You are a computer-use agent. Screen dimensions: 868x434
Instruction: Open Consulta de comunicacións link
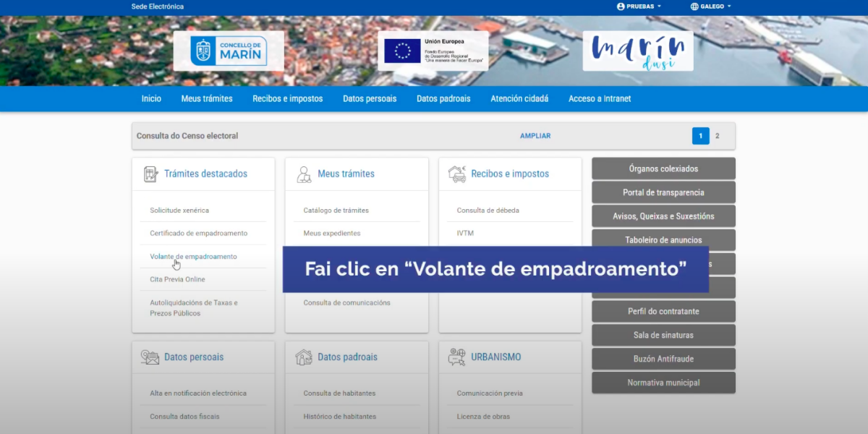pos(346,303)
